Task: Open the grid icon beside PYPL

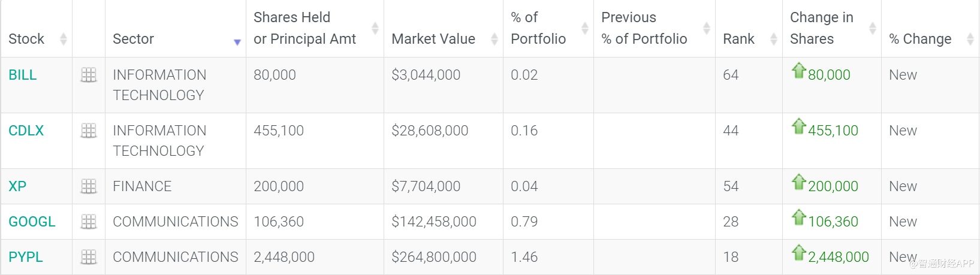Action: pyautogui.click(x=89, y=257)
